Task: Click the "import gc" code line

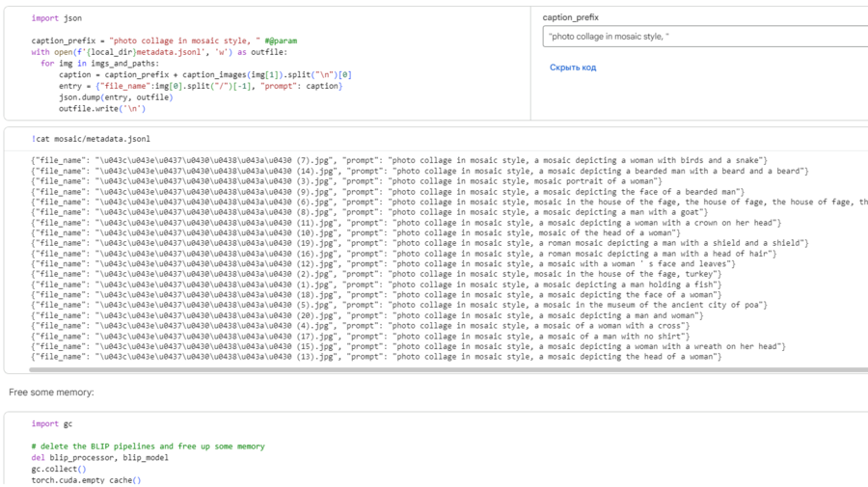Action: (51, 424)
